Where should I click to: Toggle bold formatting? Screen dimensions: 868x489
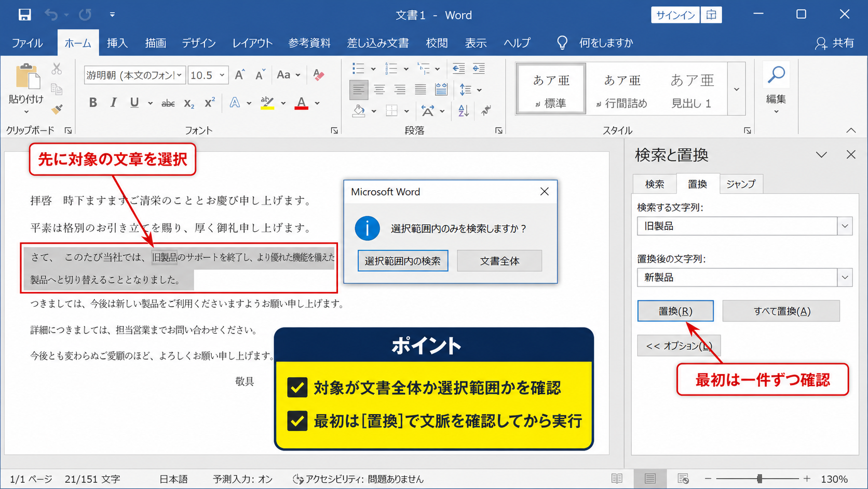[x=93, y=103]
